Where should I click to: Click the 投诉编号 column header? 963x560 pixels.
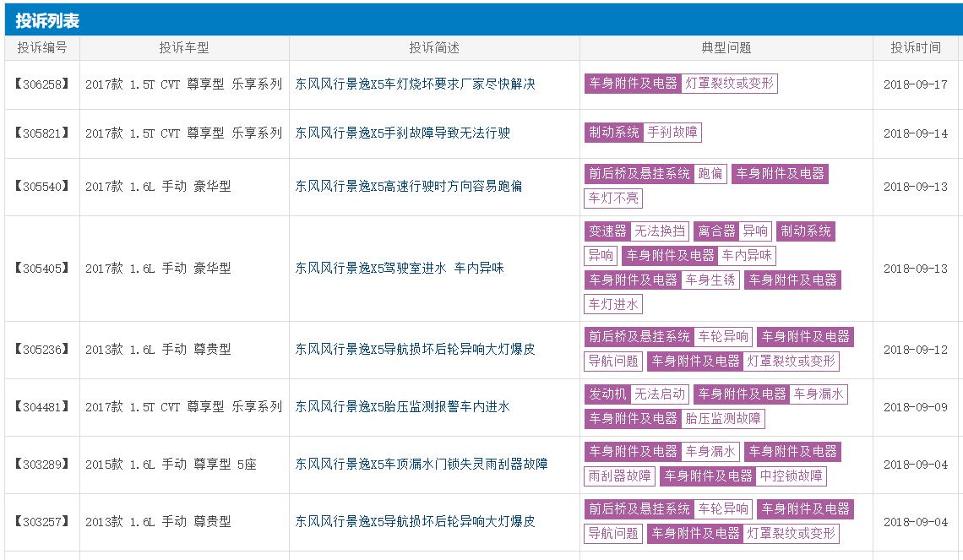click(x=41, y=48)
